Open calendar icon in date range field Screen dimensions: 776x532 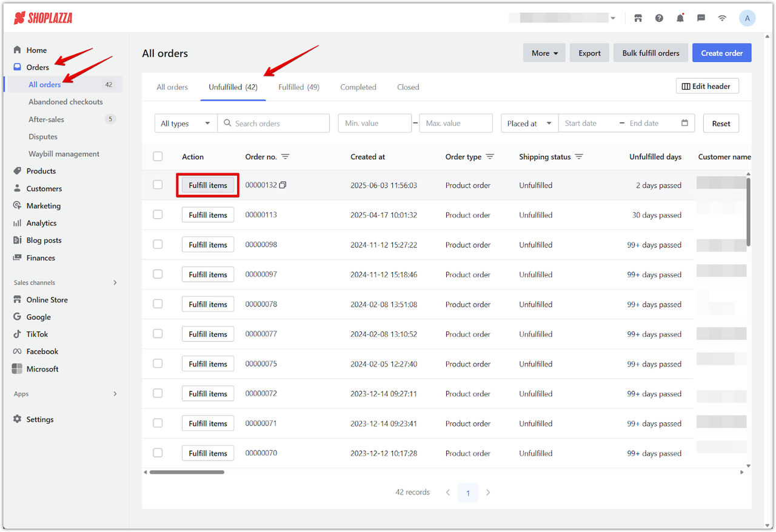[x=684, y=123]
